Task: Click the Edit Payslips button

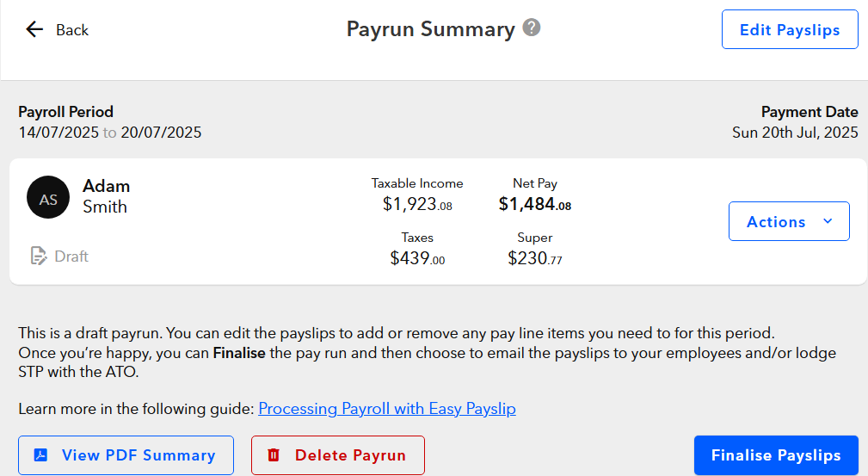Action: (x=790, y=29)
